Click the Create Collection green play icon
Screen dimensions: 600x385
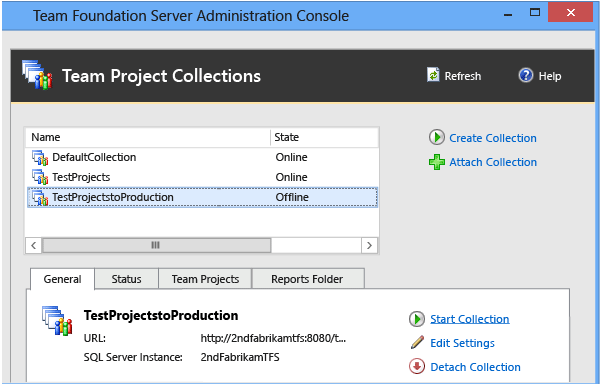437,137
